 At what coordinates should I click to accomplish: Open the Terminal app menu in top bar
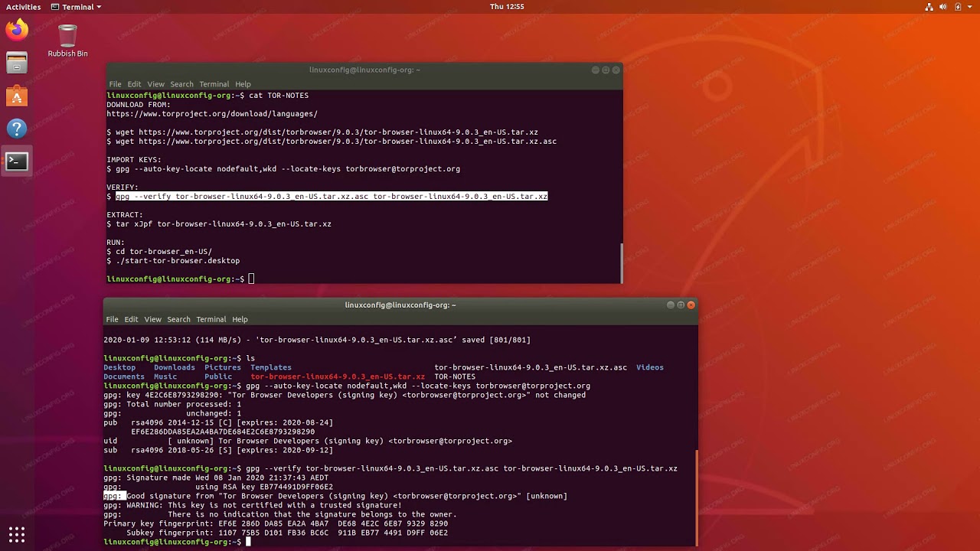pyautogui.click(x=76, y=7)
